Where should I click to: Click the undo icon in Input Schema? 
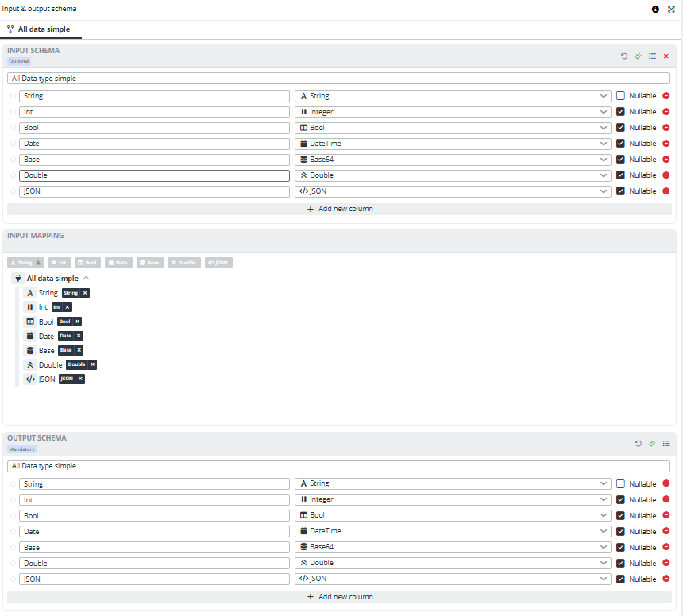[624, 56]
